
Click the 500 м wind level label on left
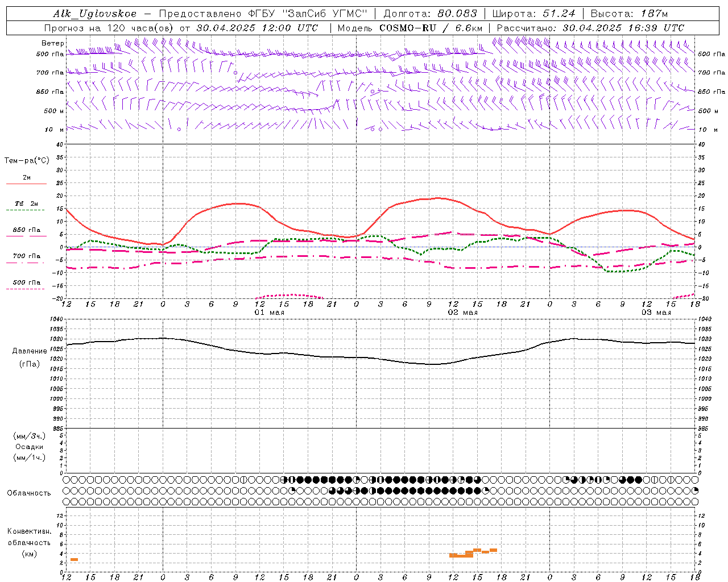click(x=54, y=111)
